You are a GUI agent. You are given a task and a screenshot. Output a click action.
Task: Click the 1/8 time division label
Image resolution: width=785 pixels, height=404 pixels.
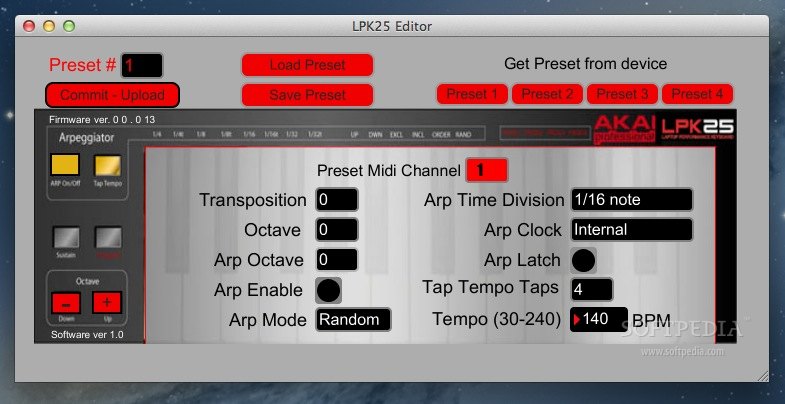point(201,135)
